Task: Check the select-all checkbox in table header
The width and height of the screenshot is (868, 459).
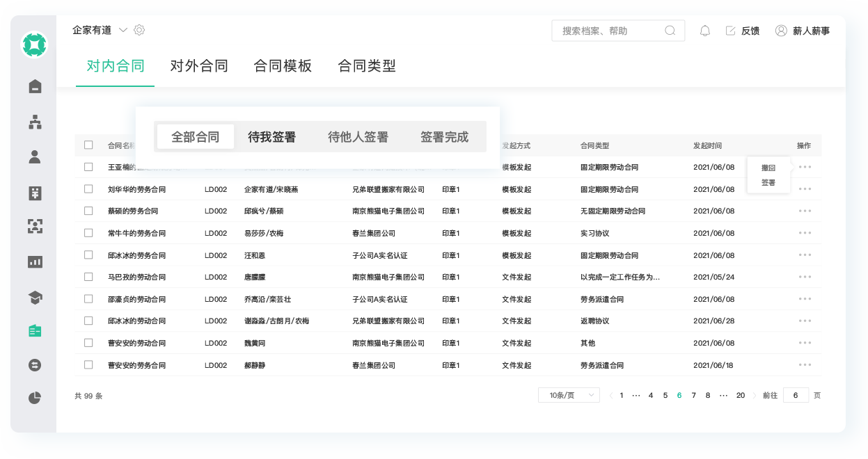Action: point(88,145)
